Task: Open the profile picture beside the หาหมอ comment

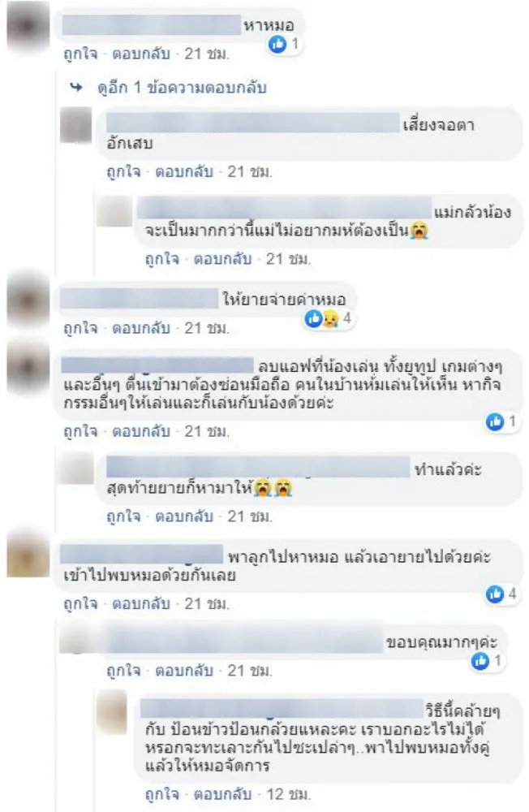Action: coord(28,25)
